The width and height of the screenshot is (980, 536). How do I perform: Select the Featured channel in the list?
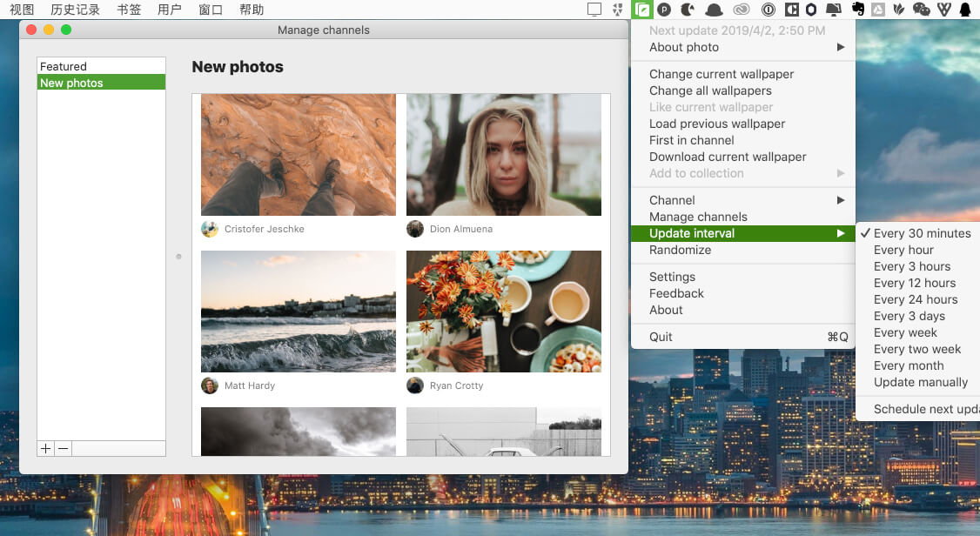point(101,66)
